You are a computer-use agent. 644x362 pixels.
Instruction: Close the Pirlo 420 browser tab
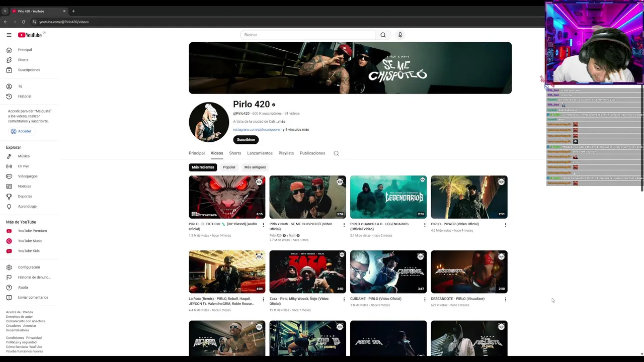click(64, 11)
